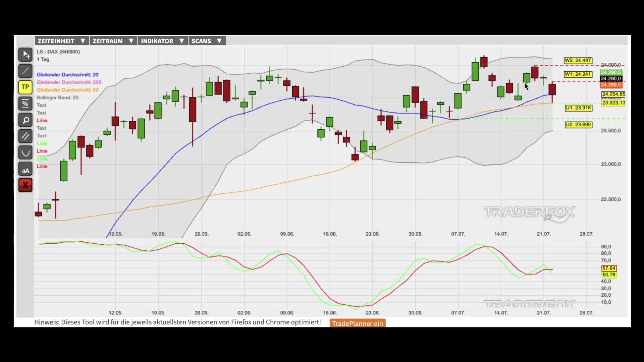Image resolution: width=644 pixels, height=362 pixels.
Task: Click the 57,64 stochastic value label
Action: (x=609, y=268)
